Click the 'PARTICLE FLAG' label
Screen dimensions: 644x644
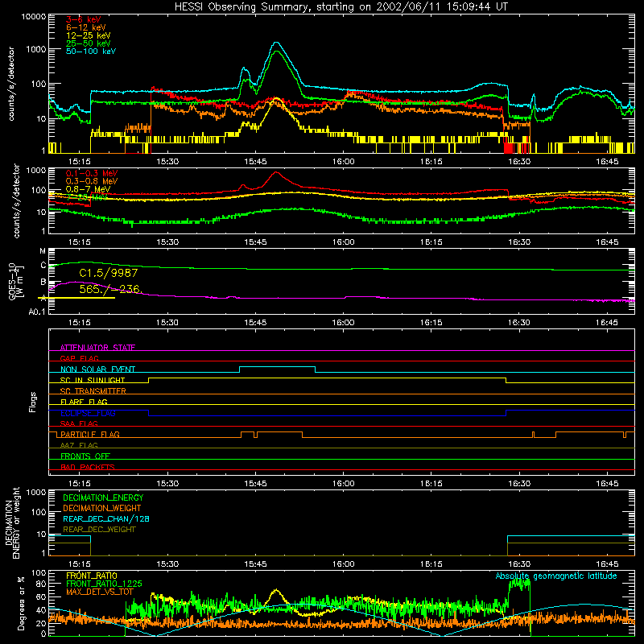(x=90, y=434)
